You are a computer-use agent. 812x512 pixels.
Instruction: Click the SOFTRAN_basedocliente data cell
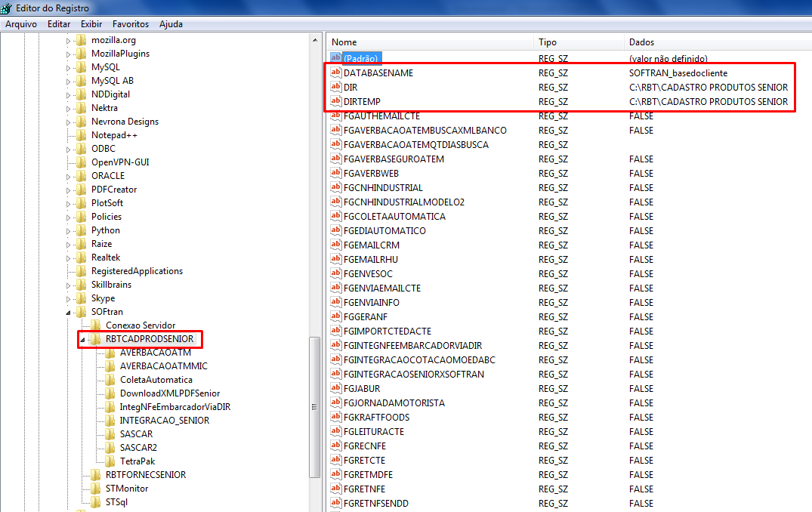point(678,73)
